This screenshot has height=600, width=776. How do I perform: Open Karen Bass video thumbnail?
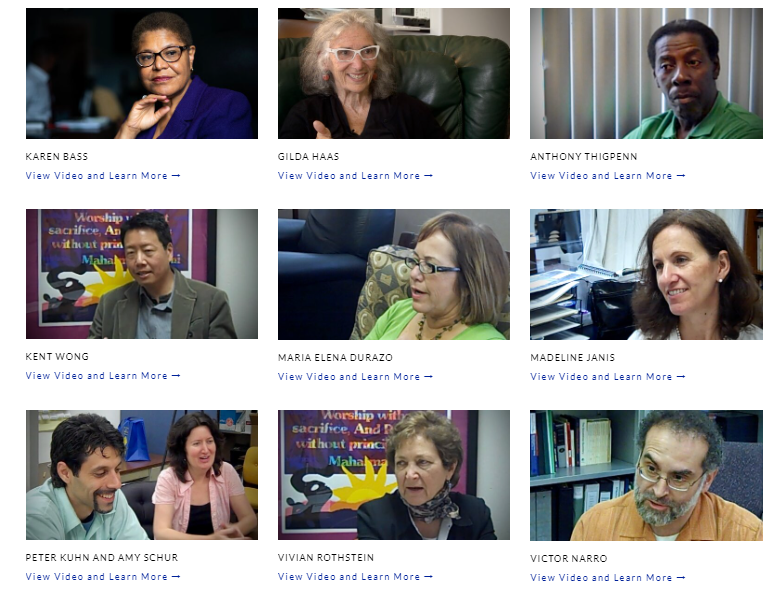pos(142,73)
